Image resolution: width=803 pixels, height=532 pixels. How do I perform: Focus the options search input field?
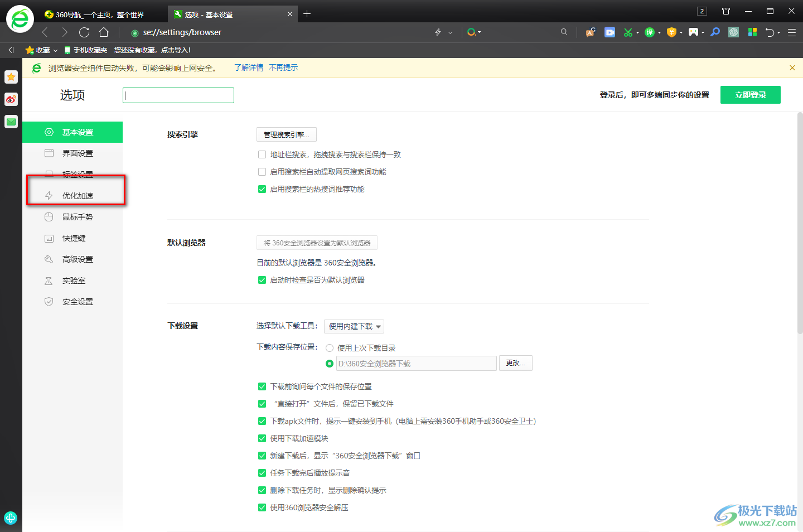coord(178,95)
